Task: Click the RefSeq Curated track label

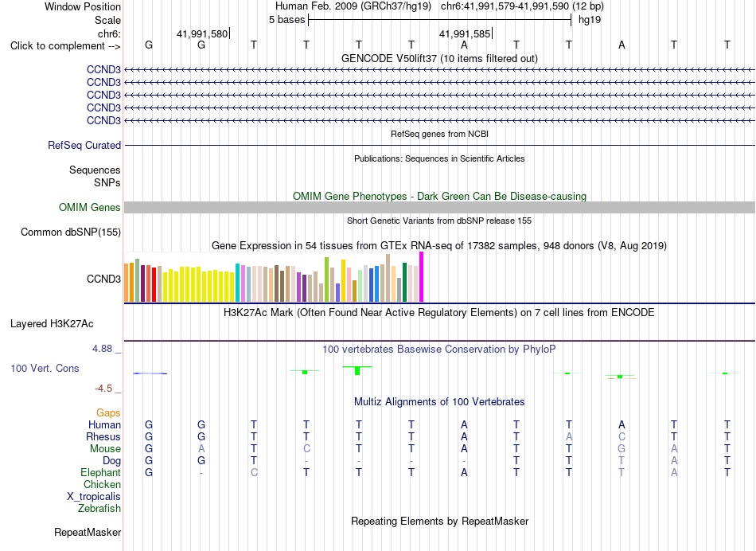Action: coord(84,145)
